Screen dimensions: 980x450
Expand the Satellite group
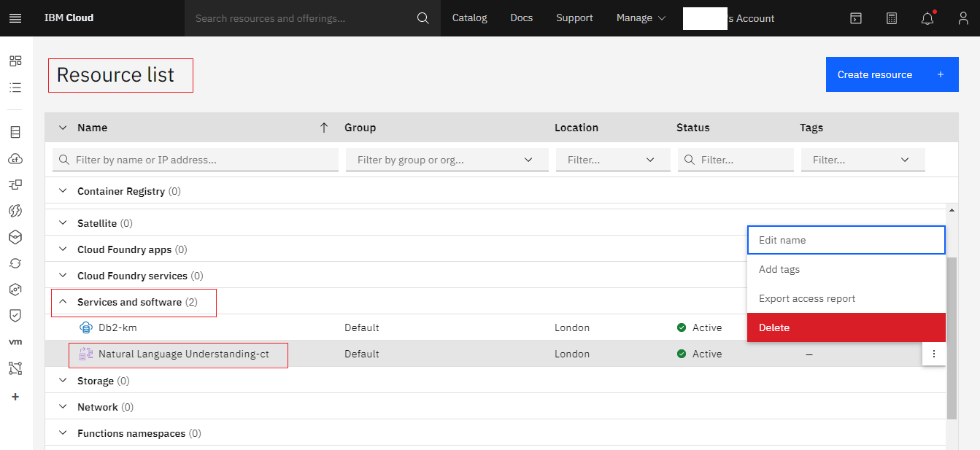point(63,223)
